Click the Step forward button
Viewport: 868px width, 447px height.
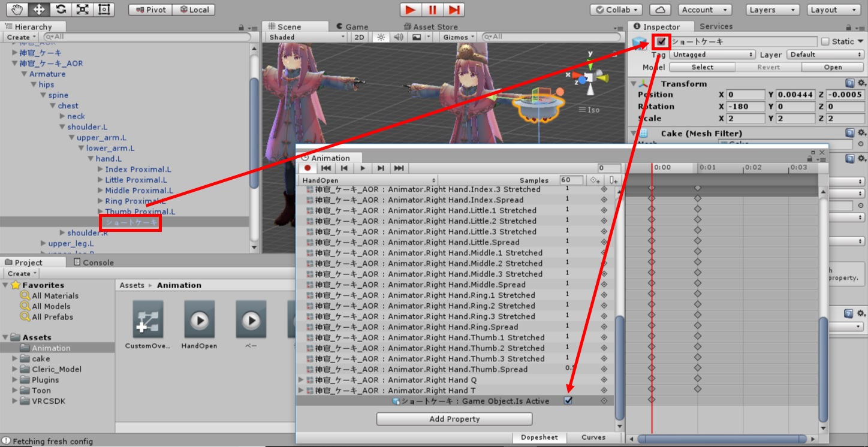click(x=454, y=10)
